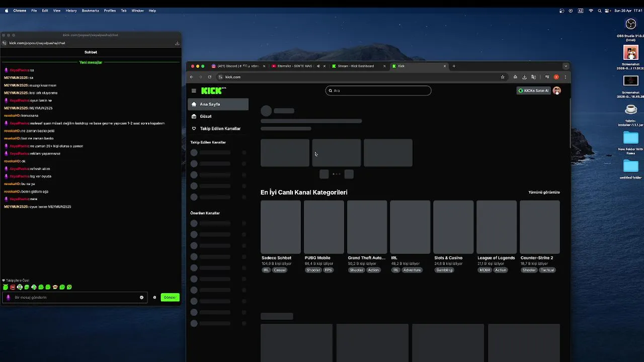Open Spotlight search in the menu bar
This screenshot has width=644, height=362.
coord(600,11)
